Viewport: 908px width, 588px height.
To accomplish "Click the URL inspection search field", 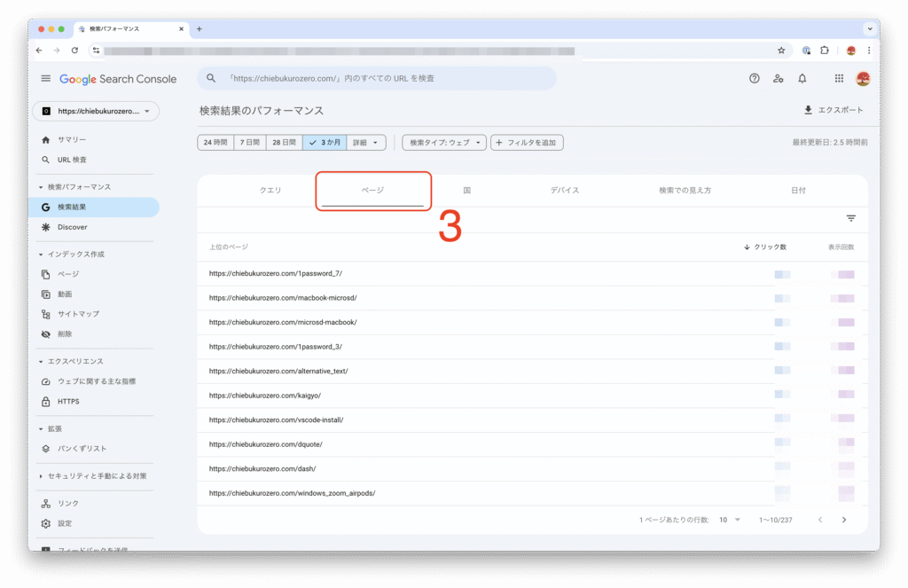I will point(376,78).
